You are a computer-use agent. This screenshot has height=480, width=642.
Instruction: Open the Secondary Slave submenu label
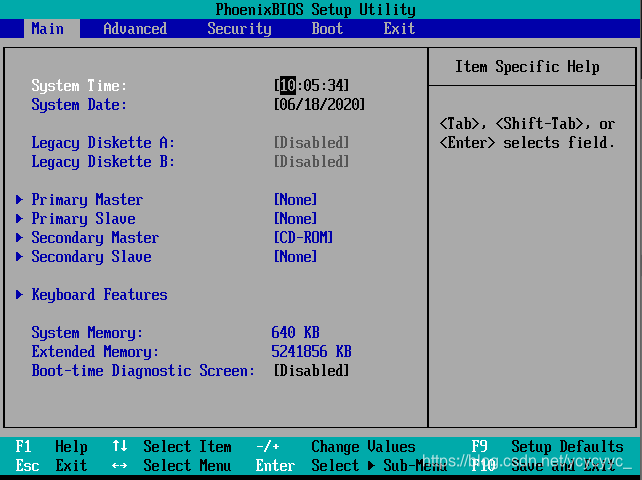(91, 257)
